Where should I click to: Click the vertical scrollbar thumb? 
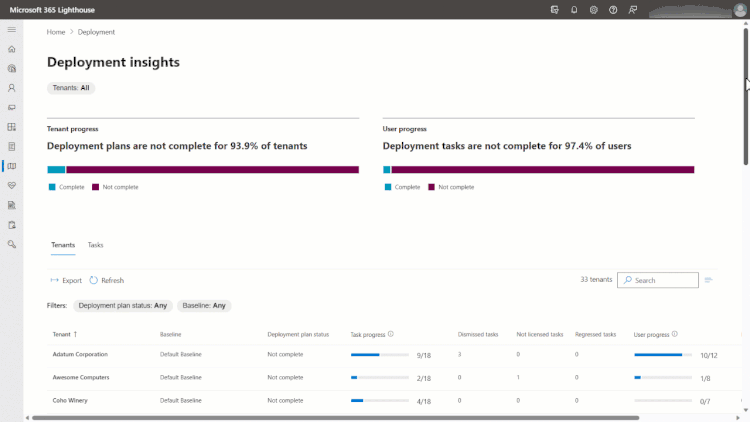[746, 97]
